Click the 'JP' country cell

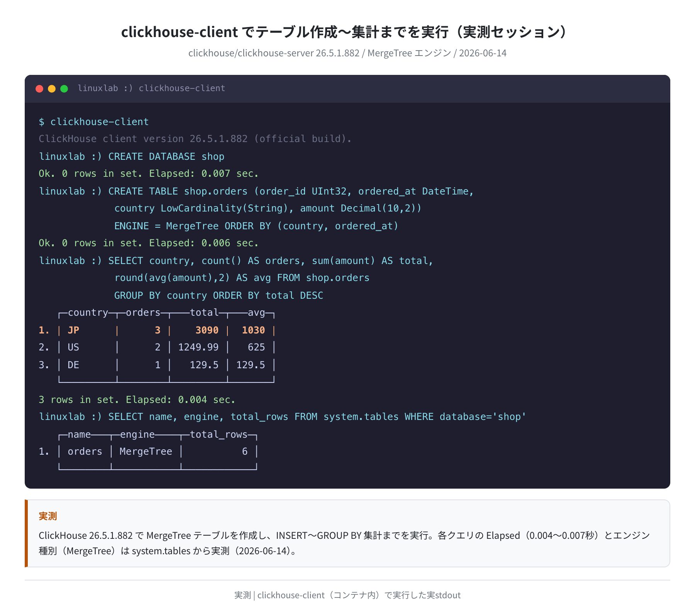coord(73,330)
